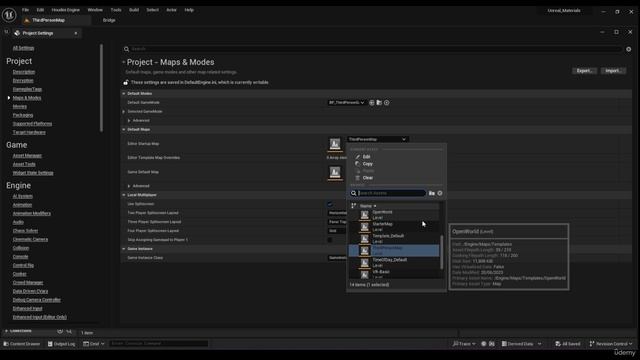Screen dimensions: 640x360
Task: Click the VR-Basic level icon
Action: pos(364,274)
